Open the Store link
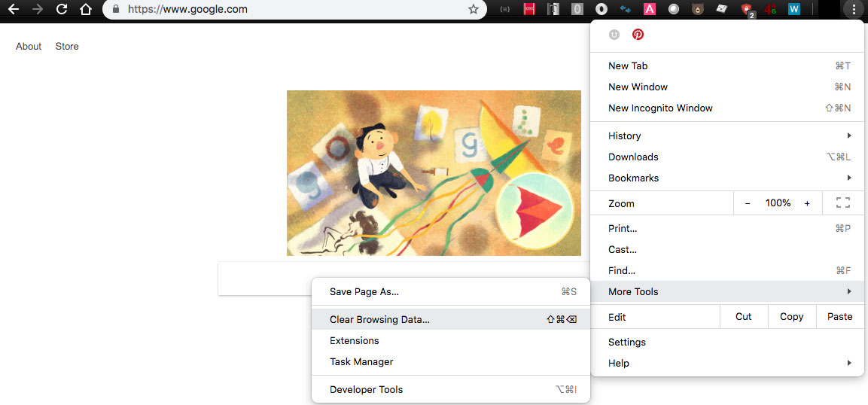Screen dimensions: 868x405 [x=67, y=47]
